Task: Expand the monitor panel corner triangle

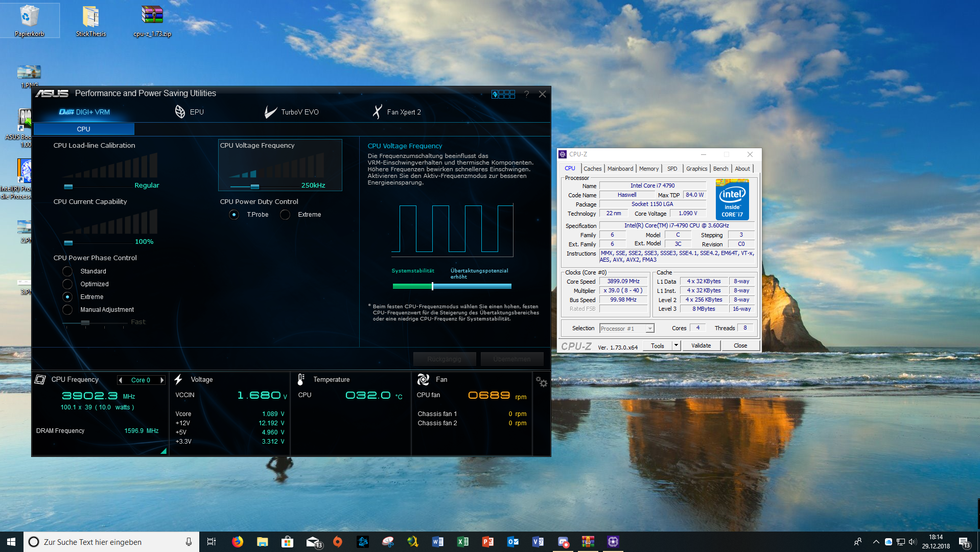Action: click(x=164, y=451)
